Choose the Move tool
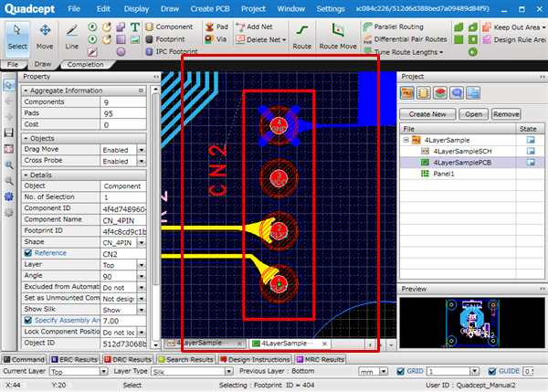The width and height of the screenshot is (548, 392). (45, 37)
